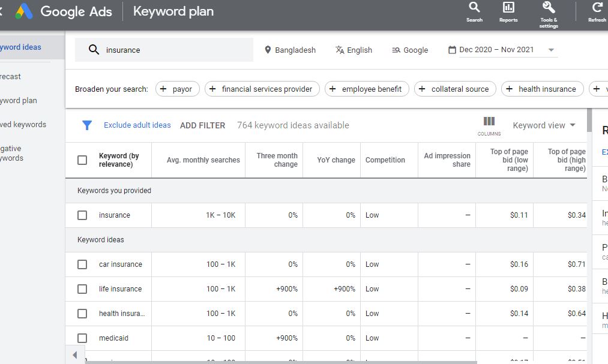This screenshot has height=364, width=608.
Task: Open Tools & settings wrench icon
Action: [549, 15]
